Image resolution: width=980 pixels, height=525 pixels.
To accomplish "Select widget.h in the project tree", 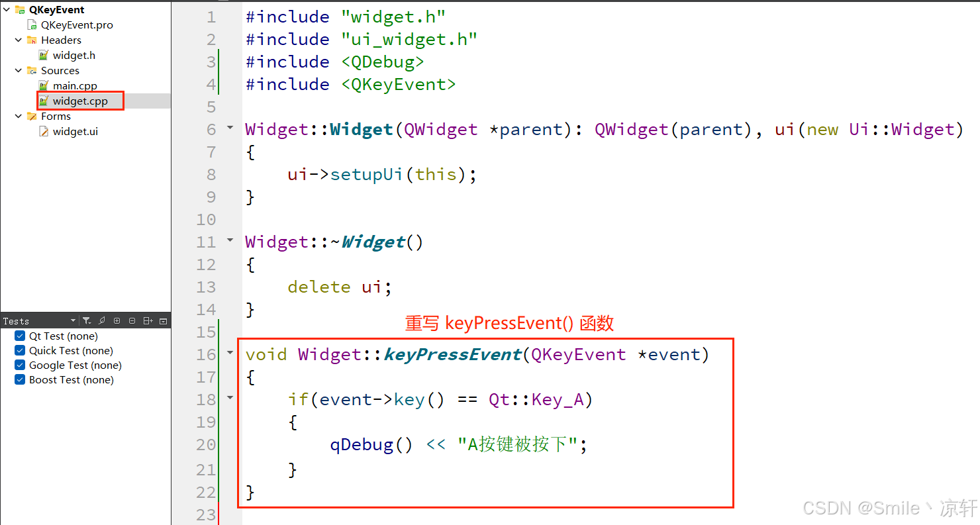I will click(74, 56).
